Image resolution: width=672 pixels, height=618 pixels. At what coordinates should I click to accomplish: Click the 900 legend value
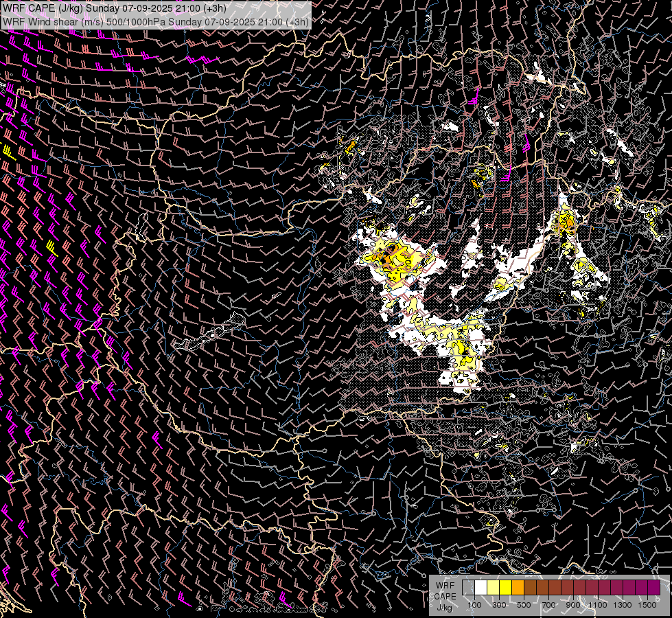(573, 605)
